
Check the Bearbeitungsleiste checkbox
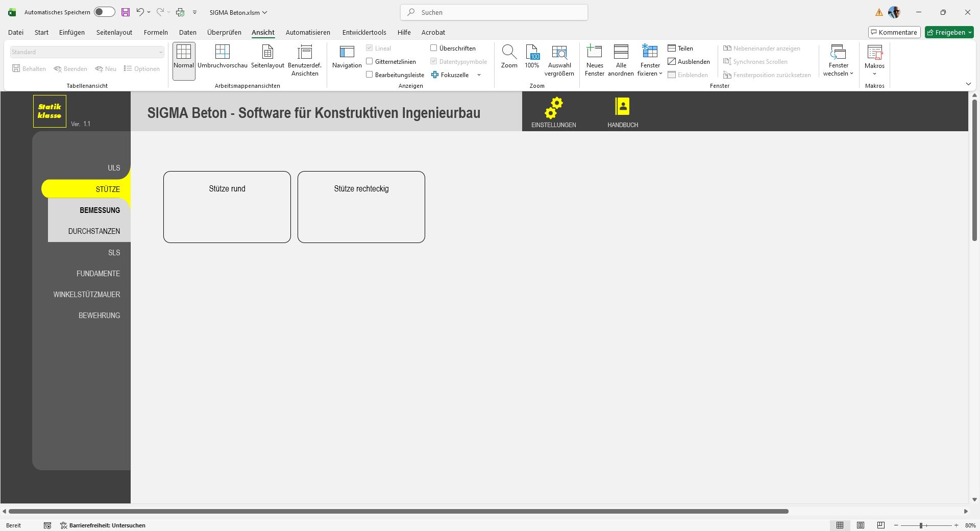370,75
